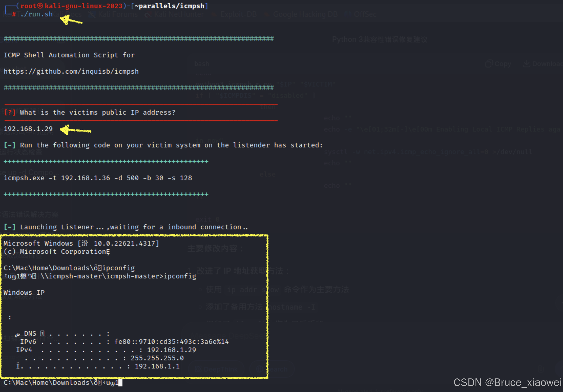Click the OffSec bookmark icon
The height and width of the screenshot is (392, 563).
[x=348, y=14]
